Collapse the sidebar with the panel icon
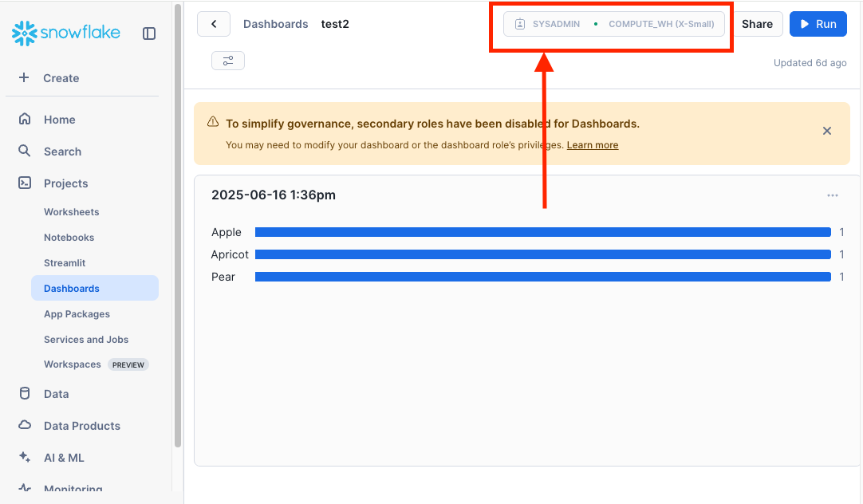Image resolution: width=863 pixels, height=504 pixels. point(149,33)
